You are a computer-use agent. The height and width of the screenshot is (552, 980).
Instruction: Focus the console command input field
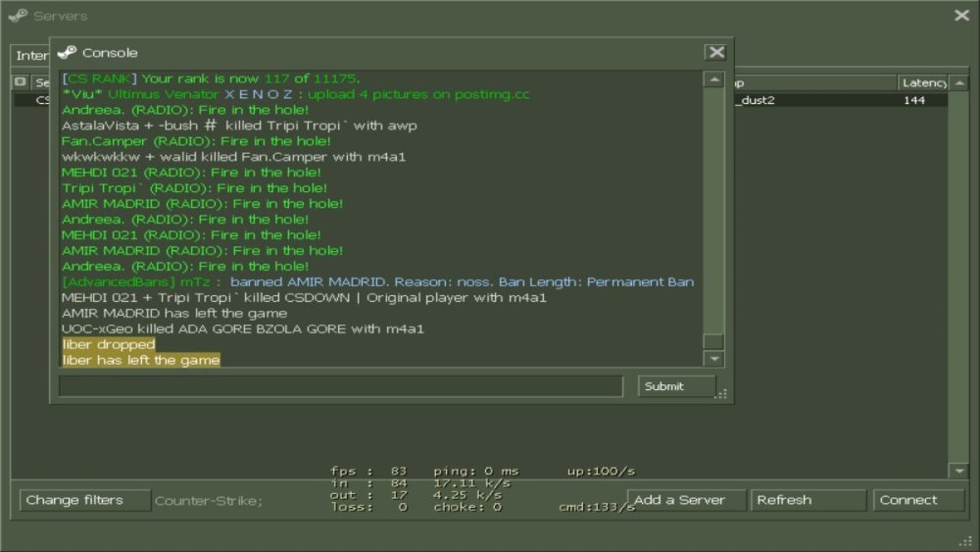[341, 386]
